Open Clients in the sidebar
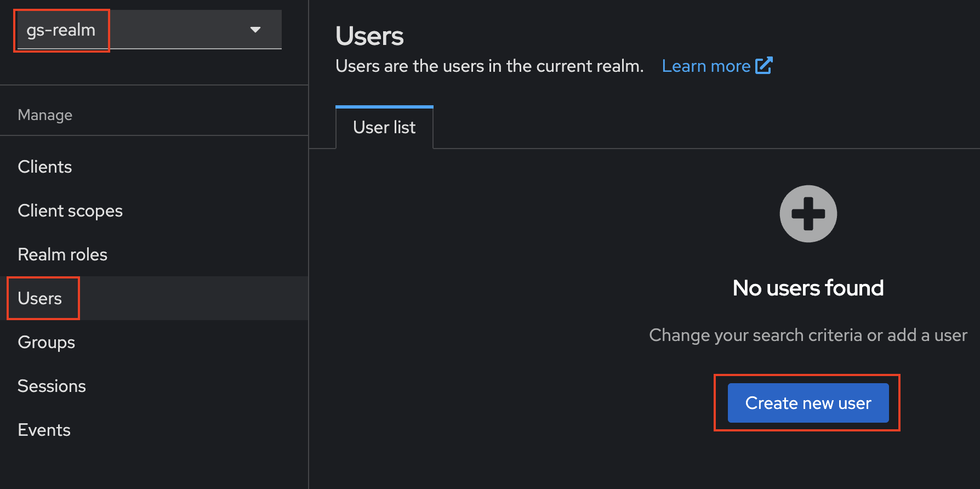980x489 pixels. 45,167
